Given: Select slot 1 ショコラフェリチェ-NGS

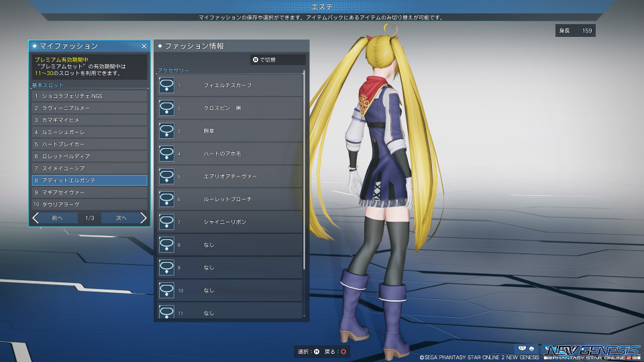Looking at the screenshot, I should pos(89,96).
